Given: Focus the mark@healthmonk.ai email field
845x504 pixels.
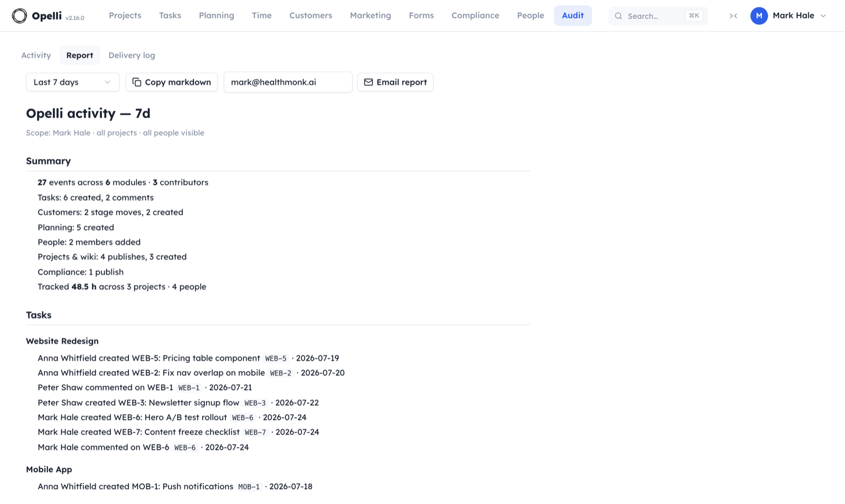Looking at the screenshot, I should click(288, 82).
